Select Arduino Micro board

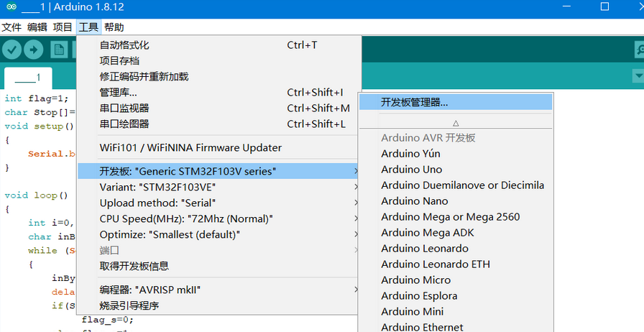coord(456,280)
